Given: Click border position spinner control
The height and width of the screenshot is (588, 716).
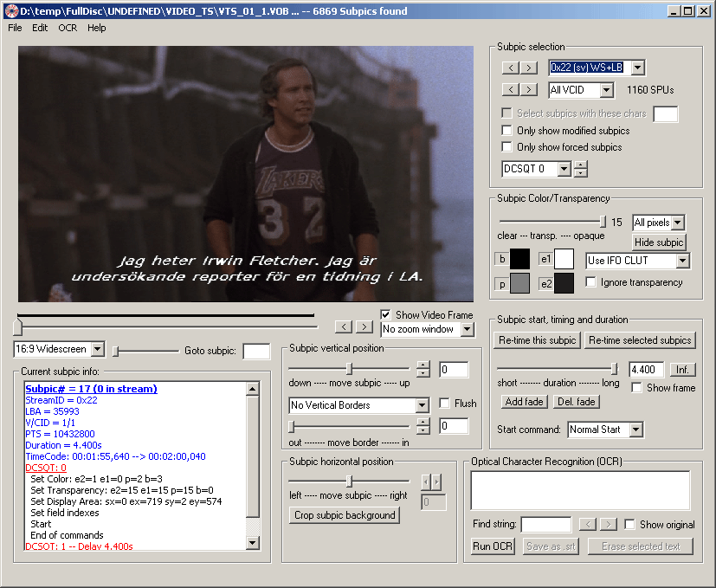Looking at the screenshot, I should point(423,425).
